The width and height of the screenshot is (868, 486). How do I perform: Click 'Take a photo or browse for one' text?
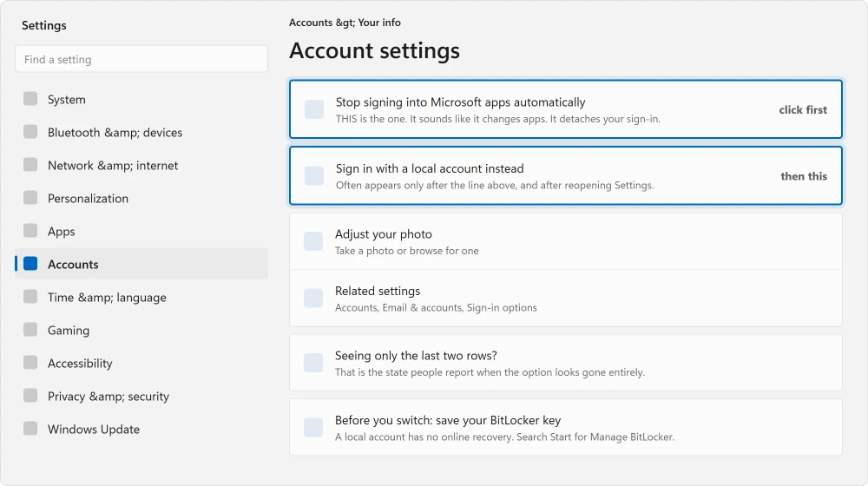[407, 251]
